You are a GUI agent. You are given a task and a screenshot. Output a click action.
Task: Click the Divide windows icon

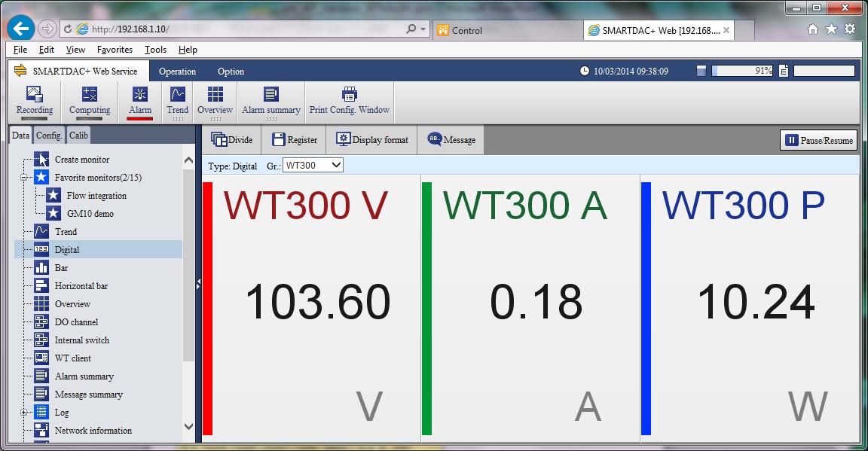tap(219, 139)
